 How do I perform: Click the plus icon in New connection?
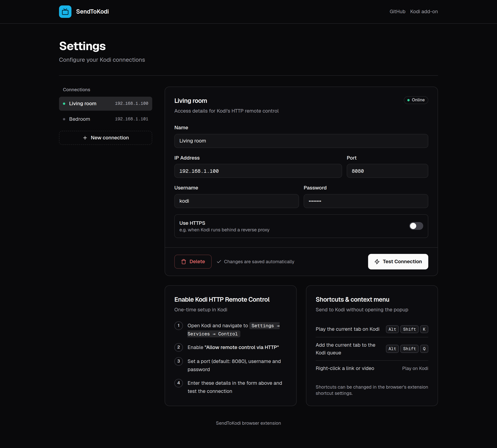click(x=85, y=138)
